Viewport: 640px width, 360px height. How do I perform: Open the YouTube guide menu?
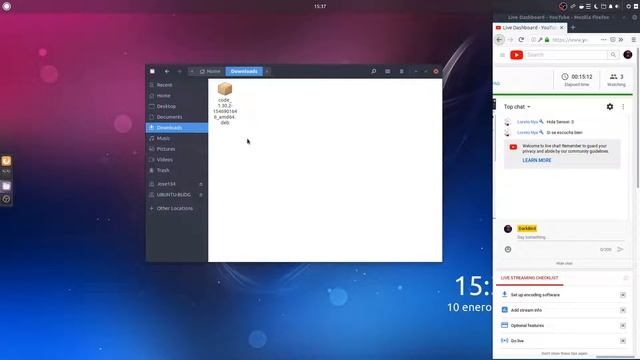pos(502,55)
